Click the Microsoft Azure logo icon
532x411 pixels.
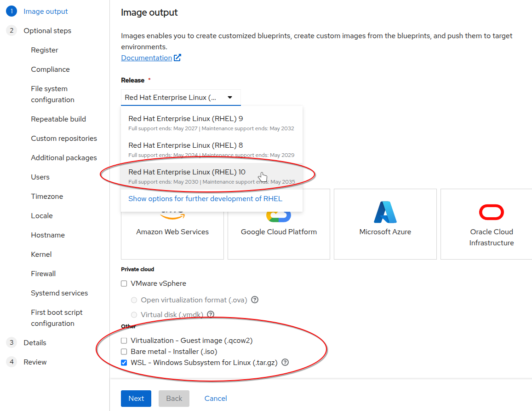385,212
